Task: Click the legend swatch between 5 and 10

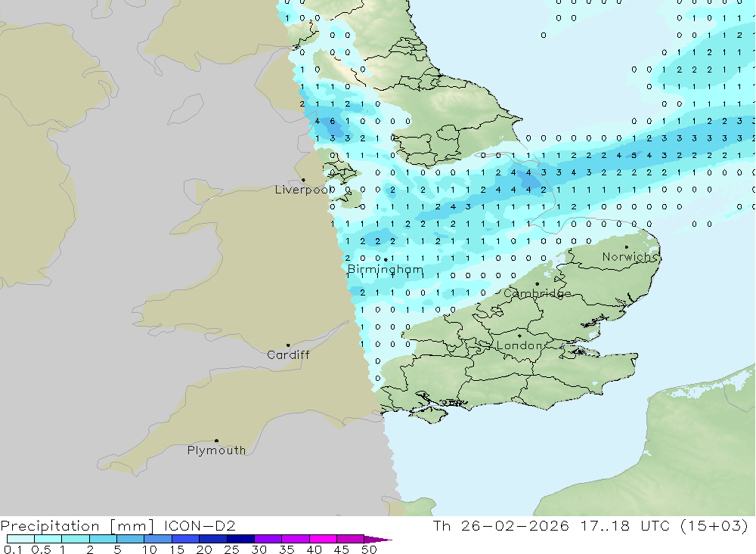Action: pos(131,539)
